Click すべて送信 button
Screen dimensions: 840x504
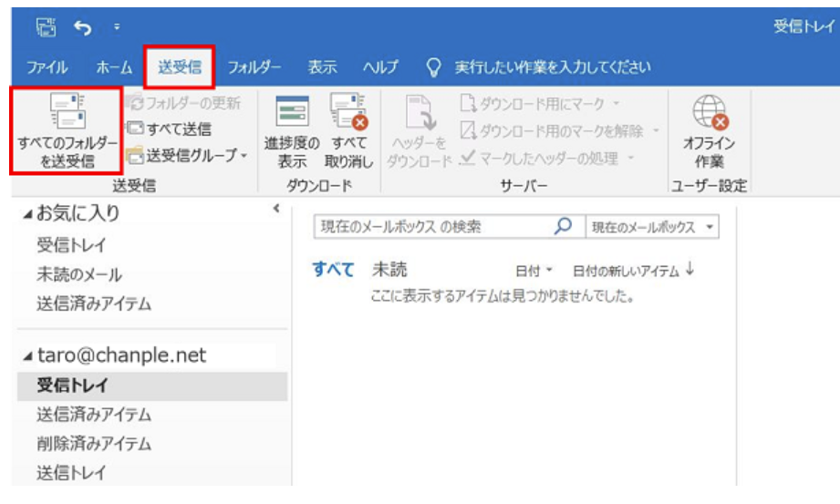(169, 129)
